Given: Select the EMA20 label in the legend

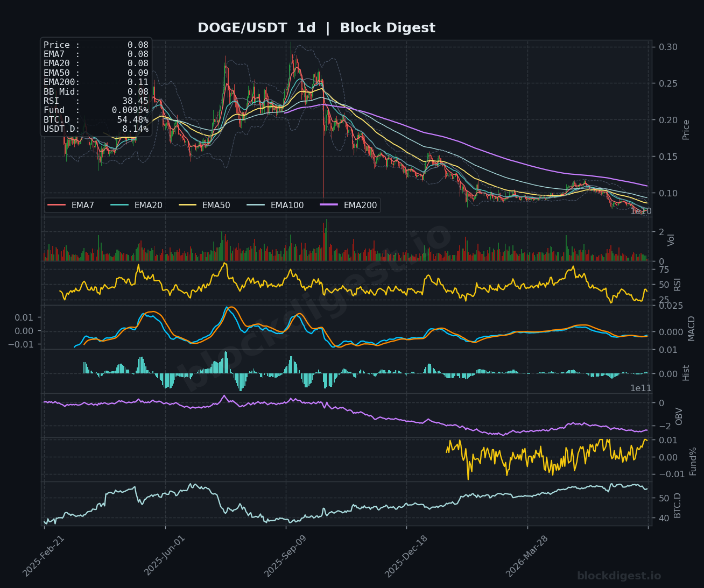Looking at the screenshot, I should [148, 205].
